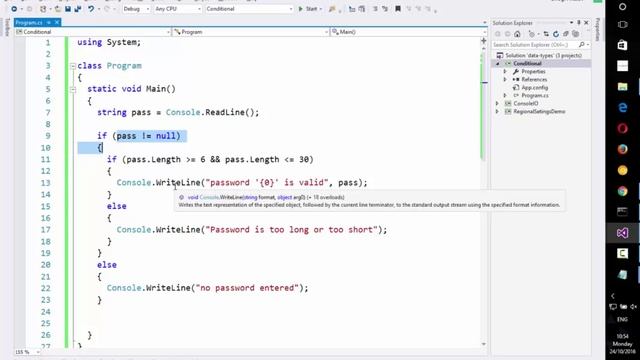Open the Conditional project navigation dropdown
This screenshot has height=360, width=640.
(93, 32)
